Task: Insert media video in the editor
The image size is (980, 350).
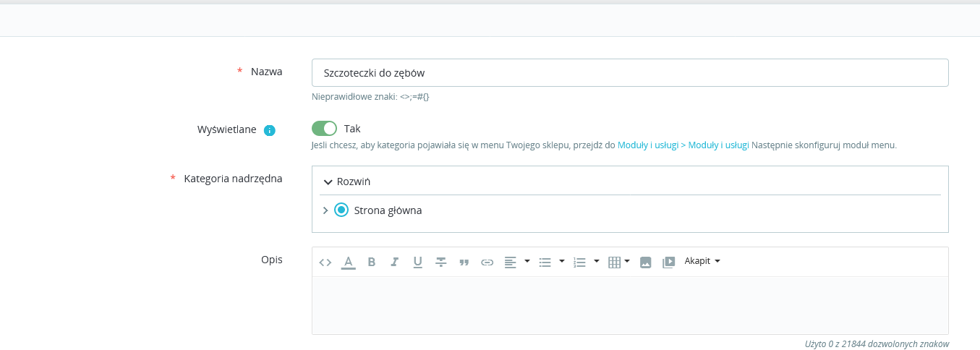Action: pos(669,262)
